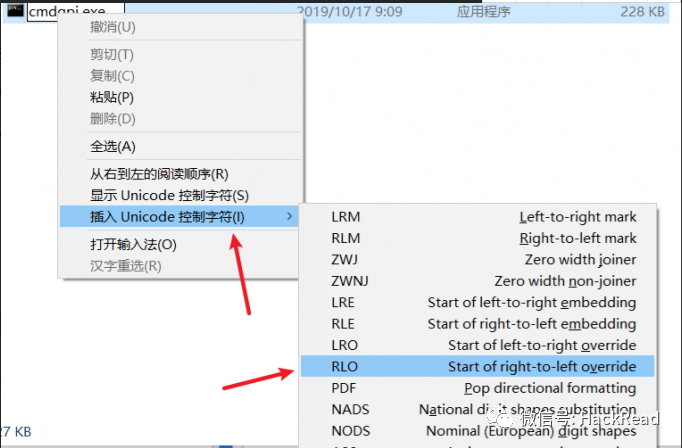The image size is (682, 448).
Task: Toggle 显示 Unicode 控制字符(S) option
Action: click(x=180, y=195)
